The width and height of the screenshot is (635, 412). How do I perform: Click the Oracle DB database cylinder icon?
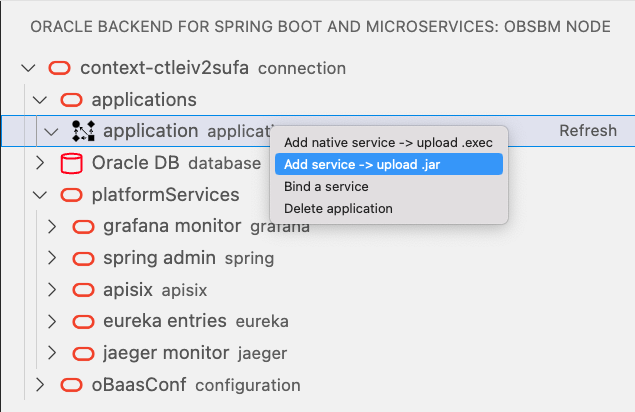tap(71, 163)
